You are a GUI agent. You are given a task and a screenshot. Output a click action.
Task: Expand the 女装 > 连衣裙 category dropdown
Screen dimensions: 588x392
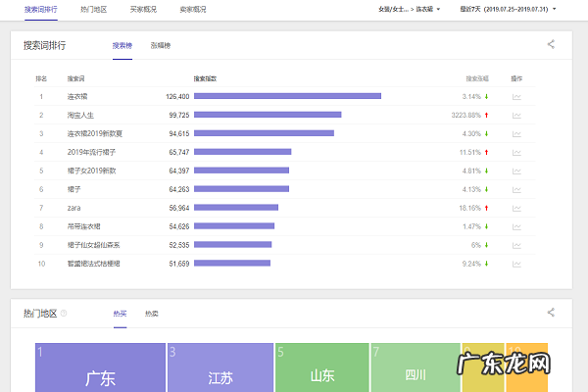[x=409, y=9]
